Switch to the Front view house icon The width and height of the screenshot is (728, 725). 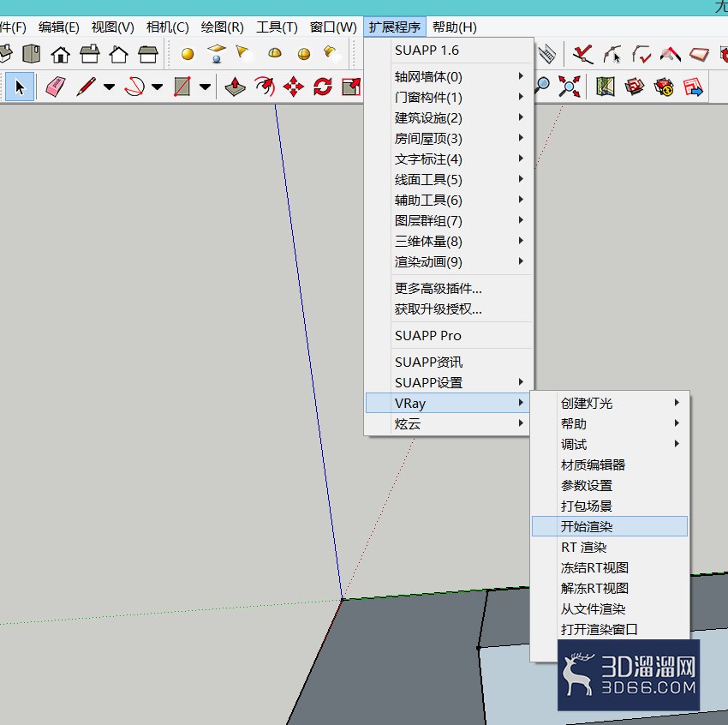60,54
